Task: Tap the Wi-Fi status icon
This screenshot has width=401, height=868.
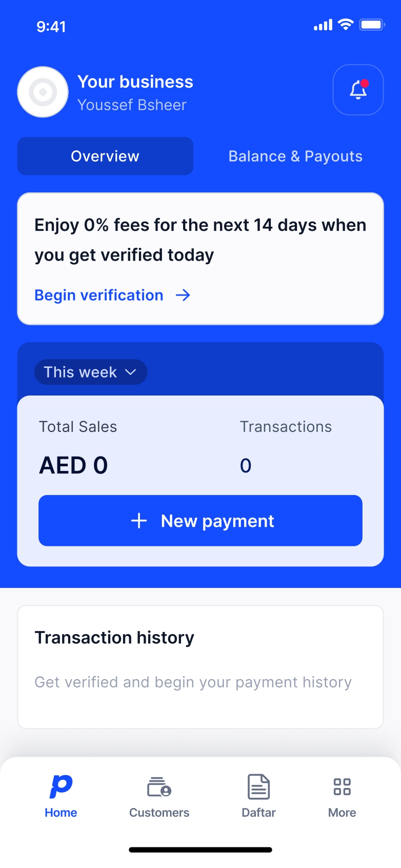Action: [x=346, y=25]
